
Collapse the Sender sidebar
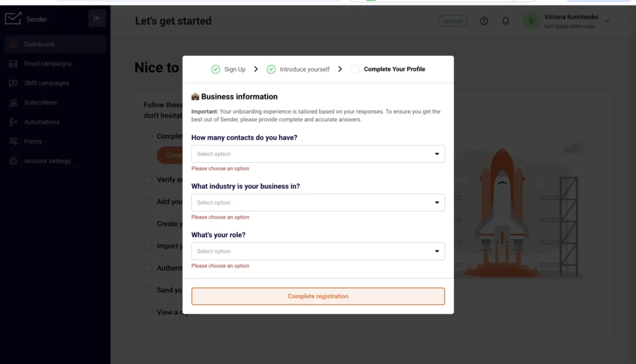(x=97, y=18)
